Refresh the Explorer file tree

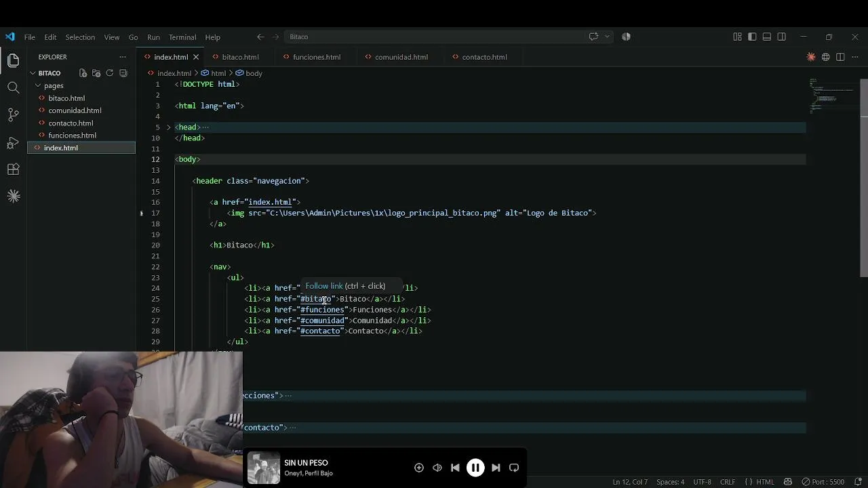pyautogui.click(x=109, y=73)
